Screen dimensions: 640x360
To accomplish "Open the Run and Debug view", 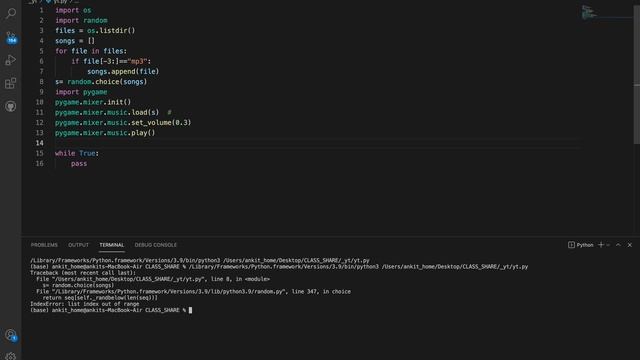I will pos(11,60).
